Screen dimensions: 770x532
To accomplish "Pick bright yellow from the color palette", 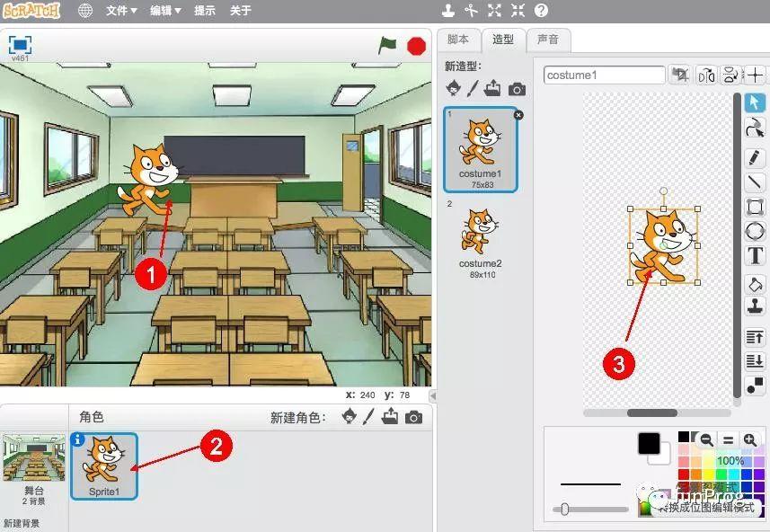I will coord(709,474).
